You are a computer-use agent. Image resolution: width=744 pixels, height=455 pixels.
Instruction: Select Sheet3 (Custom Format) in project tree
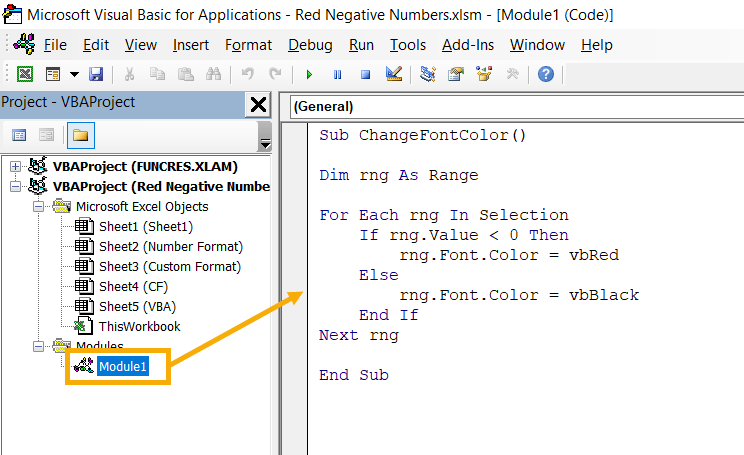169,266
